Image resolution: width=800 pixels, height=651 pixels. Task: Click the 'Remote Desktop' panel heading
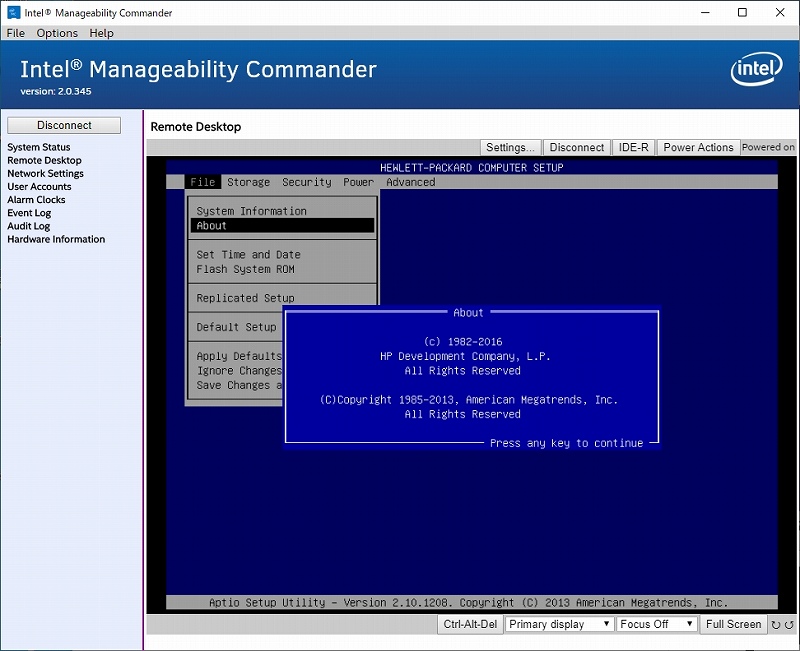[x=196, y=127]
